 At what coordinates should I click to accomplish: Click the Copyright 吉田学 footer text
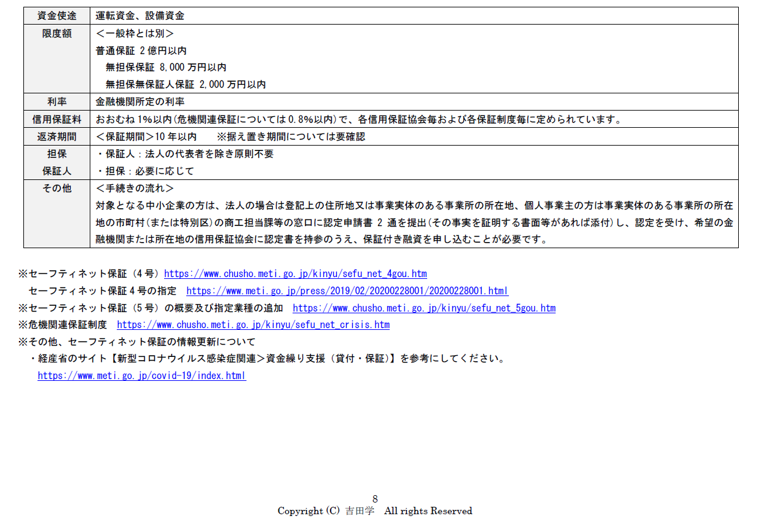click(x=375, y=511)
